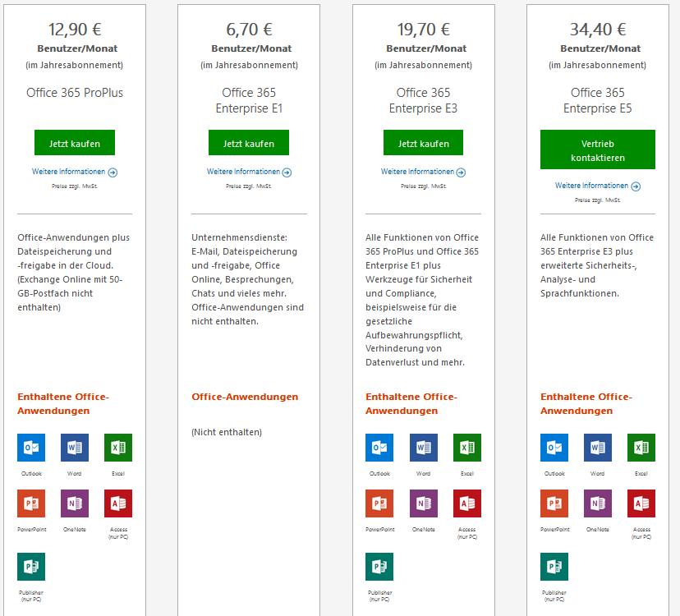Click the Word icon under Enterprise E3
The width and height of the screenshot is (680, 616).
pos(424,448)
